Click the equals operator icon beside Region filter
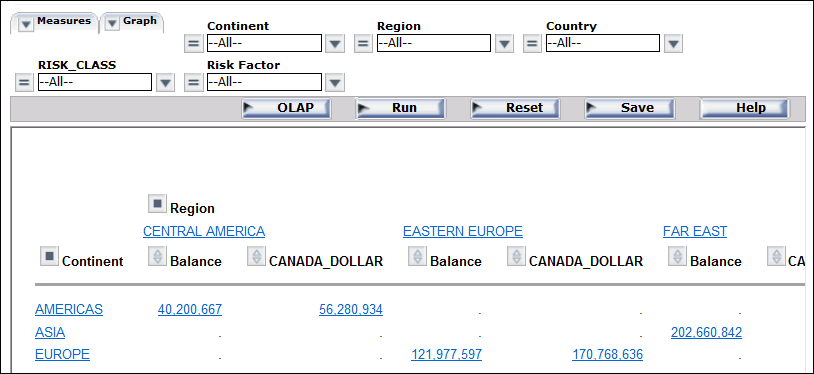The image size is (814, 374). point(363,44)
